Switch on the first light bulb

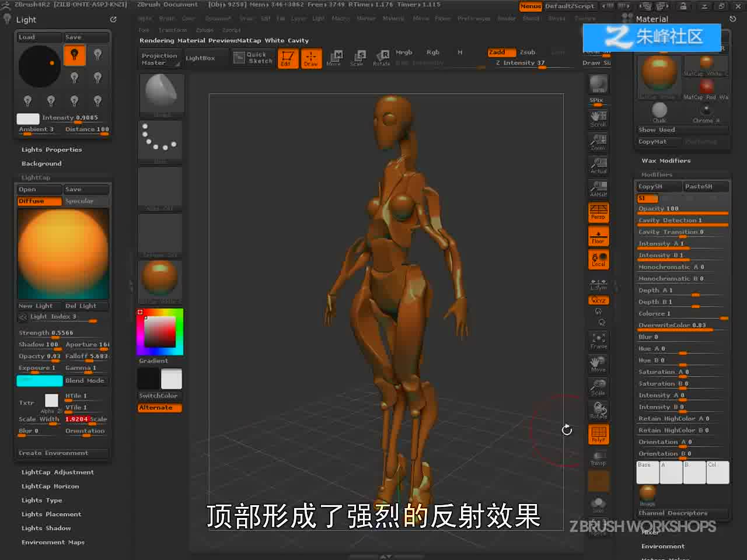[74, 55]
